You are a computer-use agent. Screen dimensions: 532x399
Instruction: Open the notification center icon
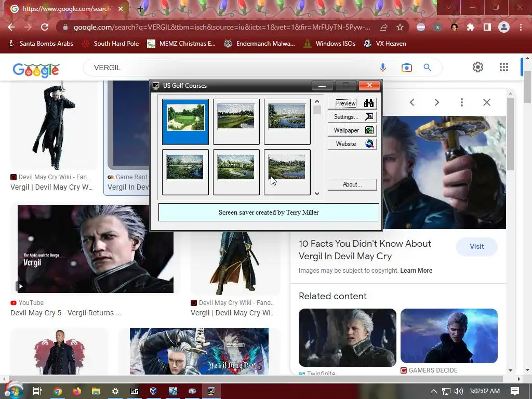(515, 391)
